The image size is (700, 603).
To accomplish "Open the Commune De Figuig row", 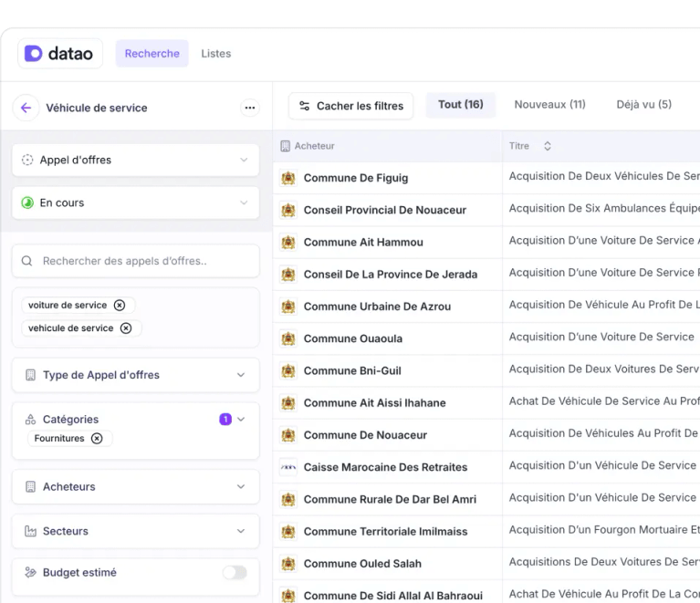I will pyautogui.click(x=486, y=178).
